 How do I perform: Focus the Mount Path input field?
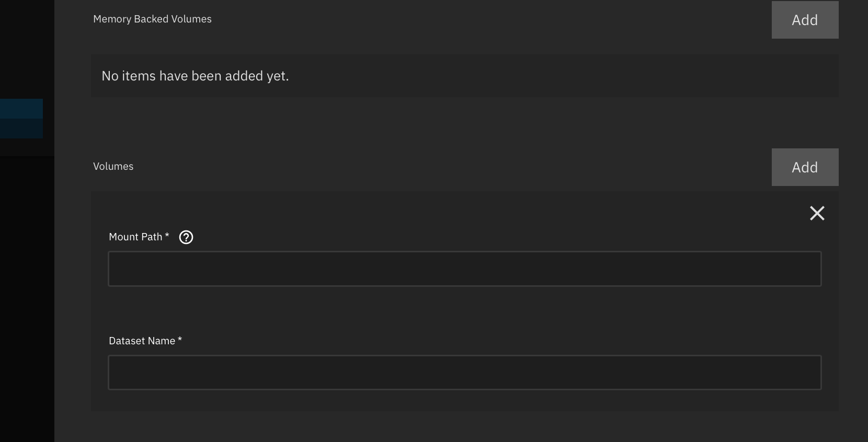click(465, 269)
